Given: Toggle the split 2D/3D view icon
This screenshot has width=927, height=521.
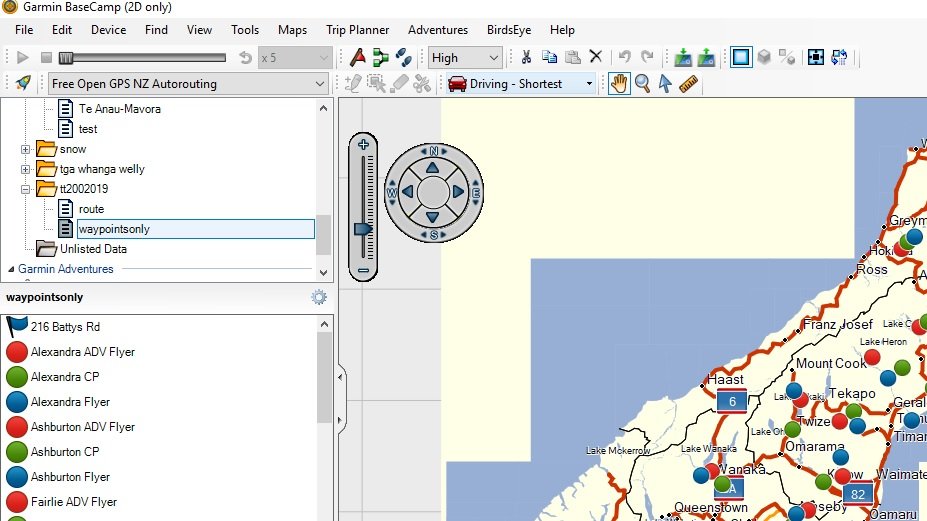Looking at the screenshot, I should (x=787, y=57).
